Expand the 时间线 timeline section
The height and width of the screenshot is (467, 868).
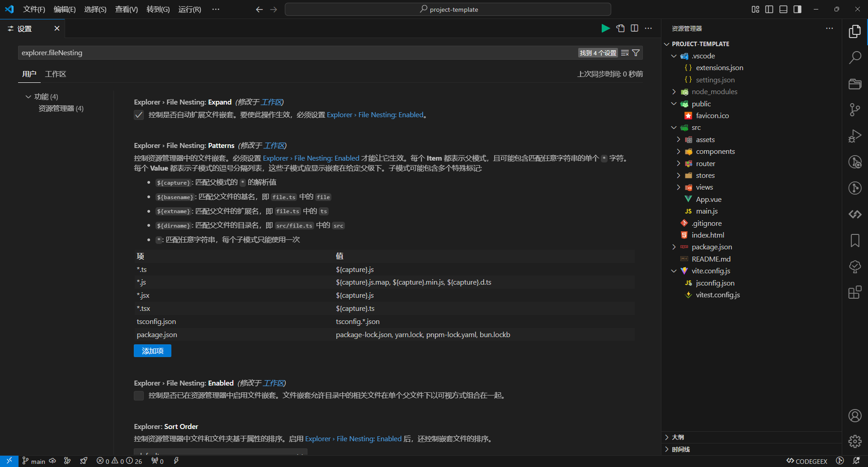[751, 449]
